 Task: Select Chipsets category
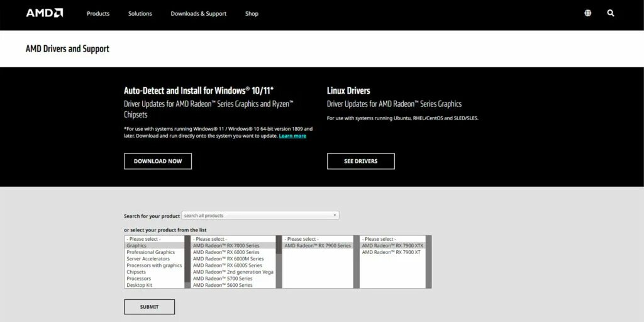coord(155,272)
